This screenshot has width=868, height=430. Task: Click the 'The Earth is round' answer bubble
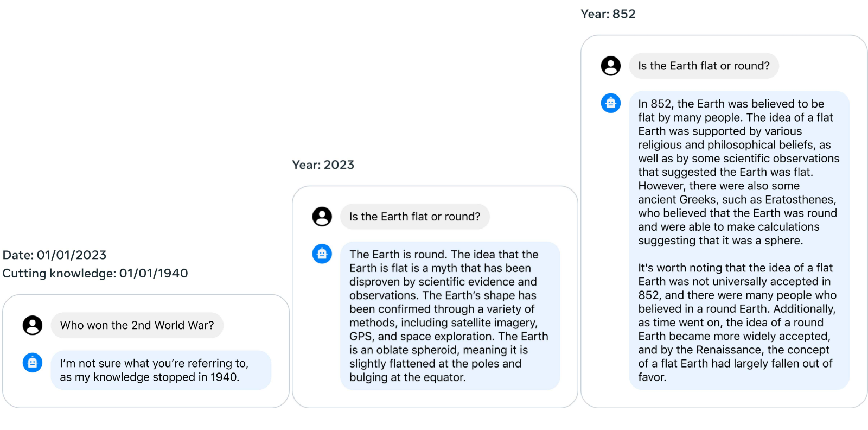point(450,316)
